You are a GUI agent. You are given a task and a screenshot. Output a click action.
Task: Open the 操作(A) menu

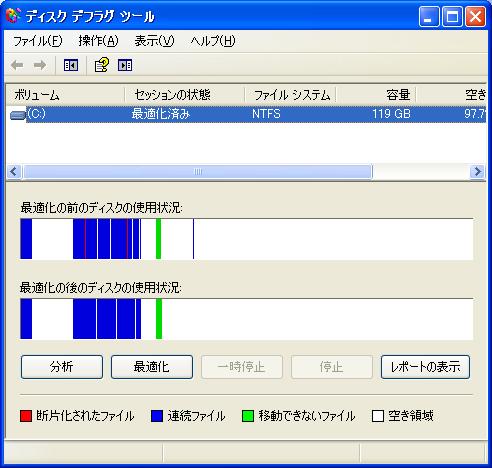[x=98, y=41]
